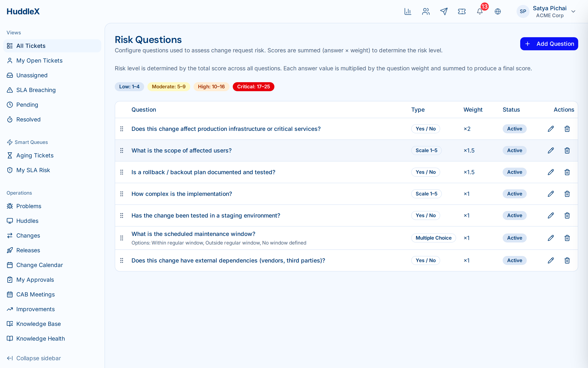Viewport: 588px width, 368px height.
Task: Click the Multiple Choice type tag
Action: tap(433, 238)
